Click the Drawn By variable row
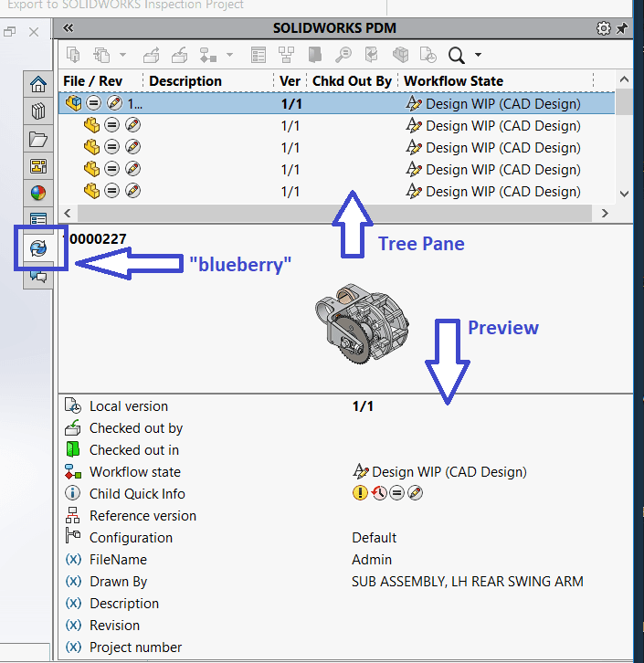644x663 pixels. (x=345, y=582)
